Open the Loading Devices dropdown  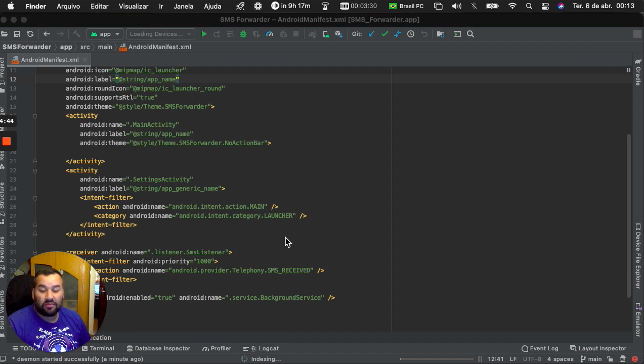point(161,34)
